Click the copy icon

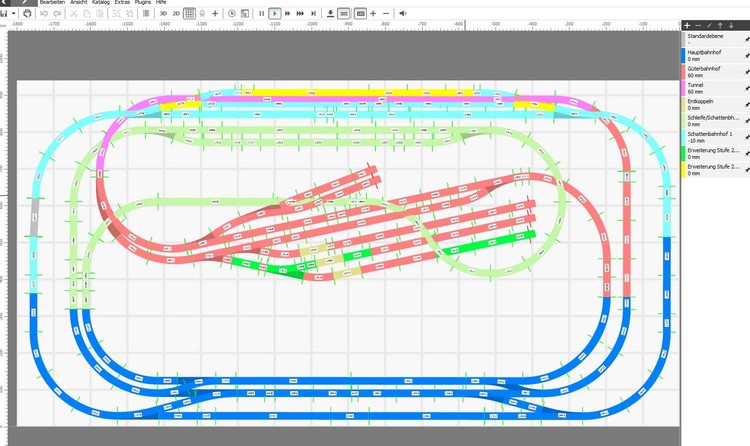87,13
